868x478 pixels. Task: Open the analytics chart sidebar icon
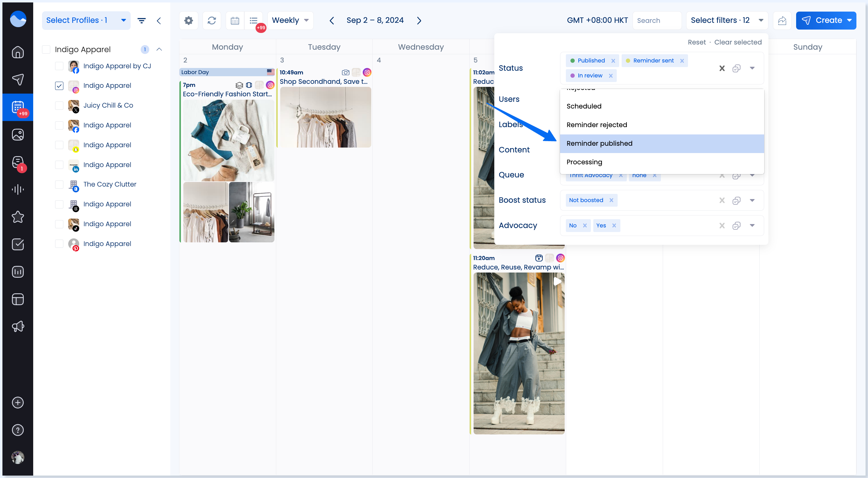(x=18, y=272)
